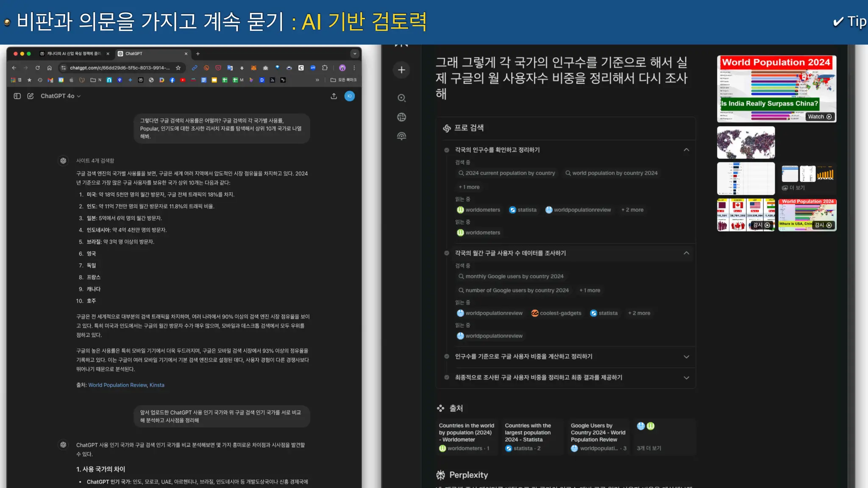
Task: Click the camera screenshot extension icon
Action: (x=265, y=68)
